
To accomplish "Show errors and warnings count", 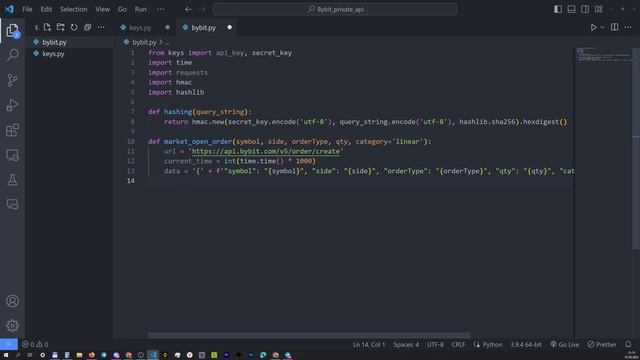I will [x=35, y=344].
